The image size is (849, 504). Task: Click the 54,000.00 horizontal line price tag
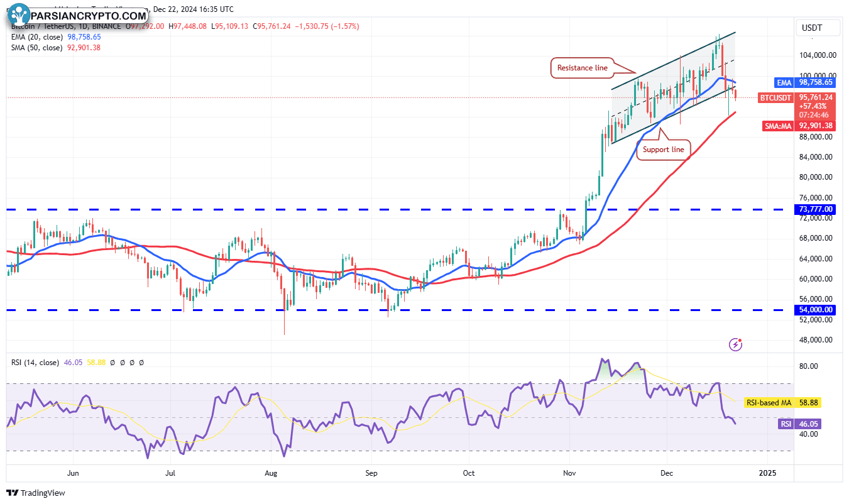[x=816, y=310]
